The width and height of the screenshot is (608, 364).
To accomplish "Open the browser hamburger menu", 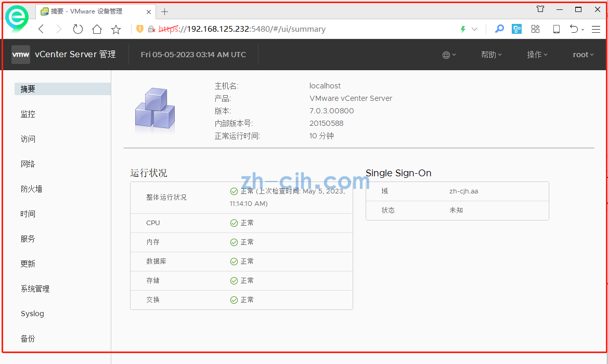I will pyautogui.click(x=596, y=29).
